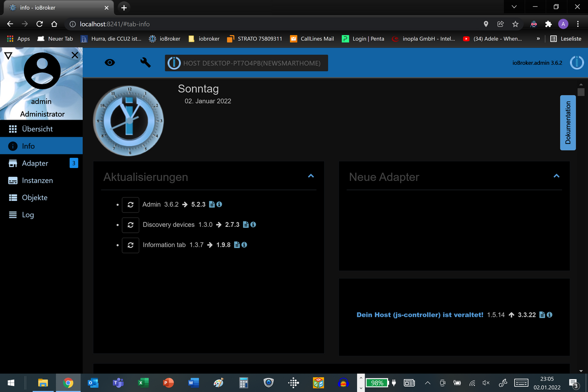Image resolution: width=588 pixels, height=392 pixels.
Task: Click location pin icon in address bar
Action: (x=486, y=24)
